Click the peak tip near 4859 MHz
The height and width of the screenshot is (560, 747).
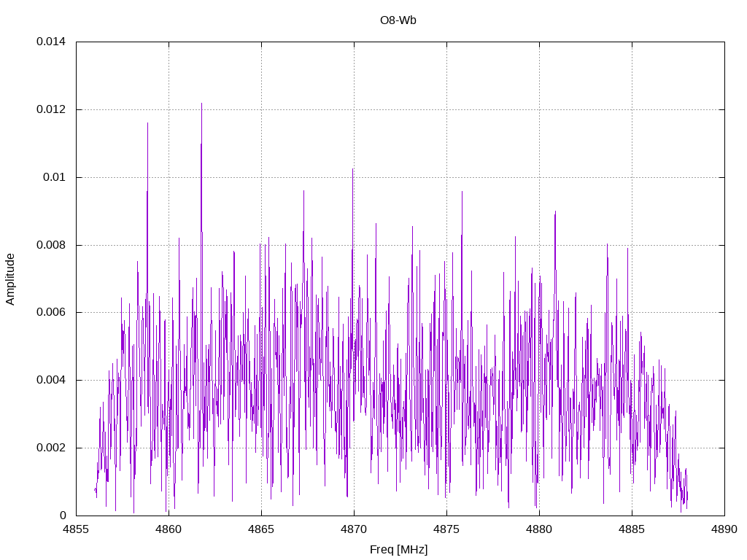(147, 123)
